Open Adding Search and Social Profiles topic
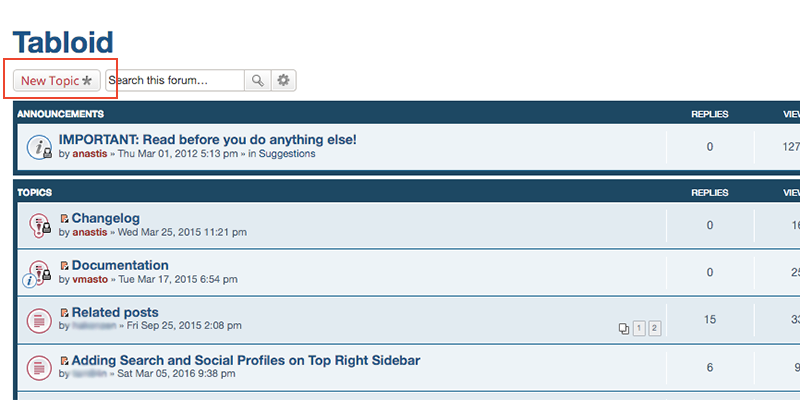Screen dimensions: 800x400 tap(246, 361)
